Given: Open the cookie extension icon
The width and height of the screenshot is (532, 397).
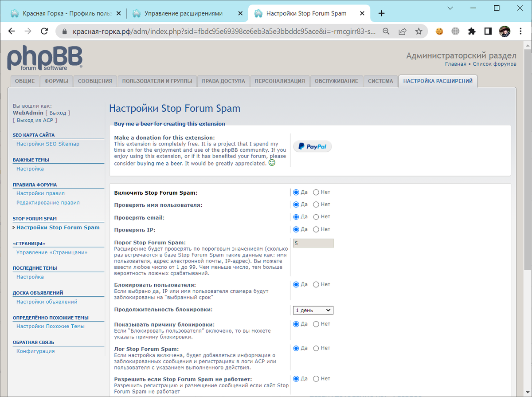Looking at the screenshot, I should (x=439, y=31).
